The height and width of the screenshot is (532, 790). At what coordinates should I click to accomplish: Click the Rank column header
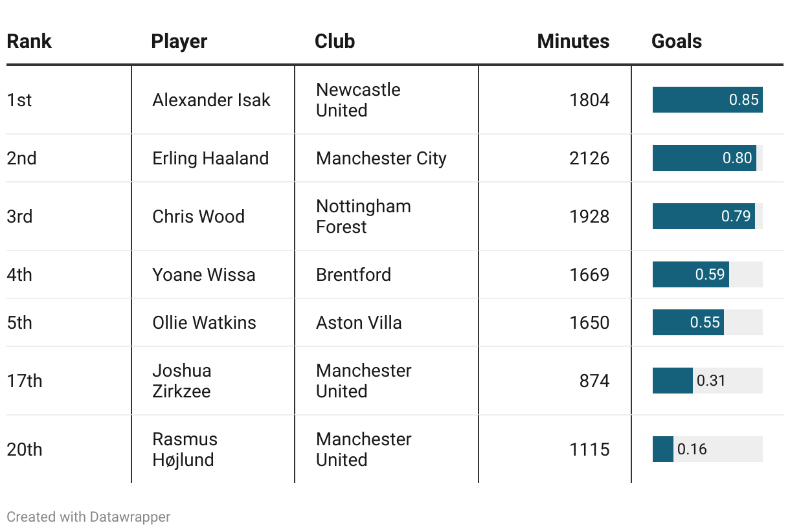pos(29,41)
